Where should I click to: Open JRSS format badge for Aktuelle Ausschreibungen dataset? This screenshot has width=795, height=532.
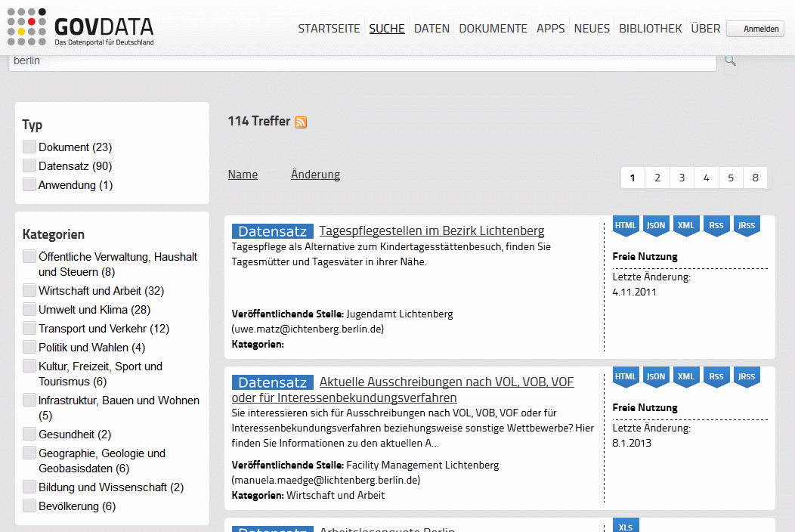point(747,376)
